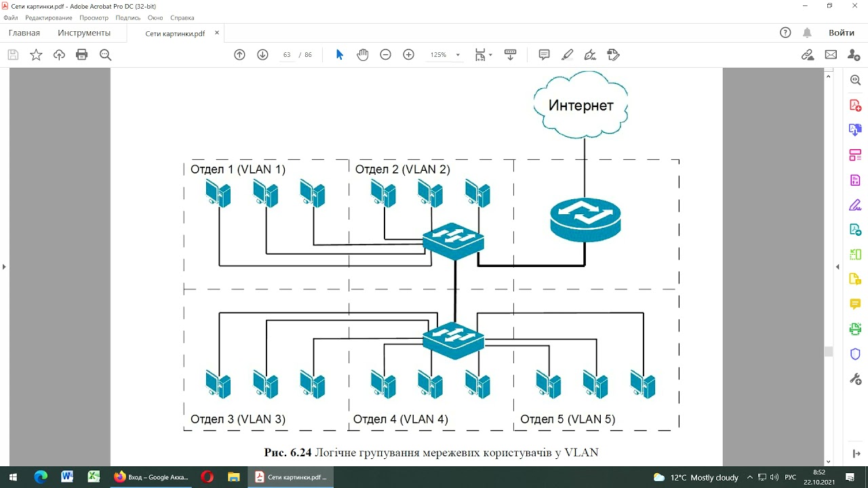The height and width of the screenshot is (488, 868).
Task: Open the notifications bell
Action: pos(807,33)
